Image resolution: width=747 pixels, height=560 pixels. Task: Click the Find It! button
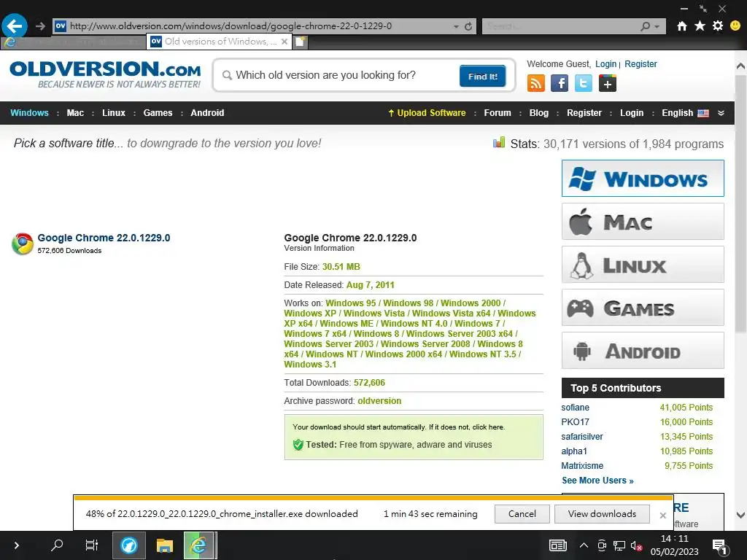pyautogui.click(x=483, y=76)
